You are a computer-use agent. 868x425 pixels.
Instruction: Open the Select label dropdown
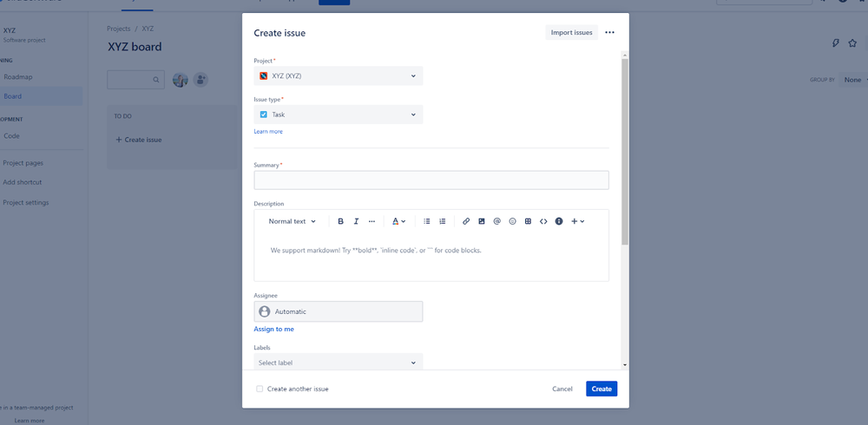click(x=339, y=363)
